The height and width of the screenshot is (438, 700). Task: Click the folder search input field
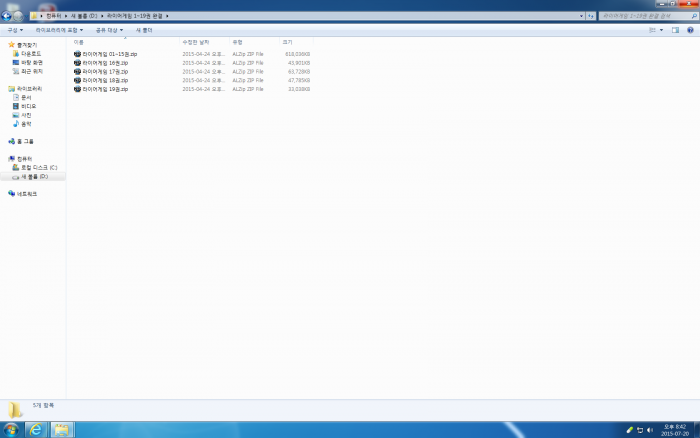640,16
